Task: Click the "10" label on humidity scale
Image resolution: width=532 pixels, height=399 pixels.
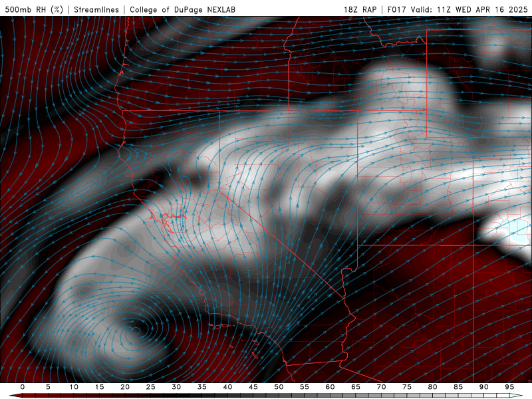Action: click(74, 387)
